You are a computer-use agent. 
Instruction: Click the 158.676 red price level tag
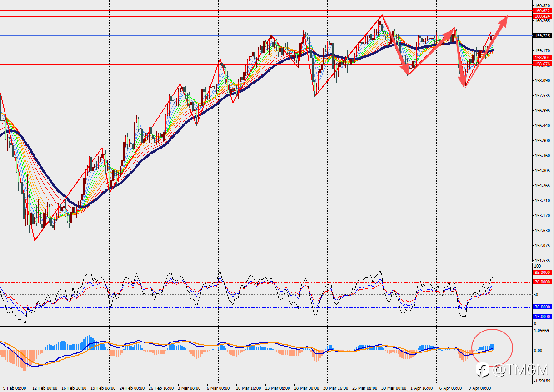[x=543, y=64]
